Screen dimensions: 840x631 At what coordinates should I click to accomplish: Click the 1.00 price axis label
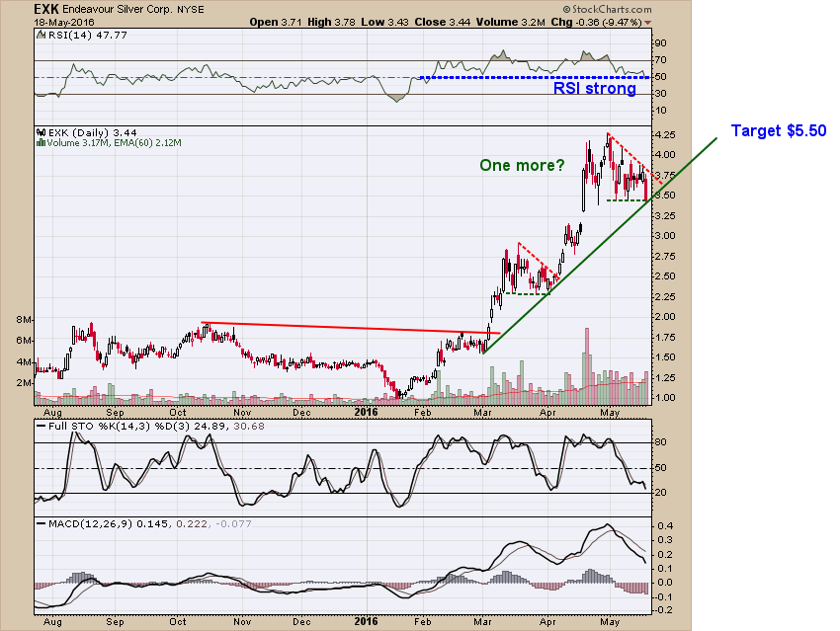pyautogui.click(x=665, y=398)
